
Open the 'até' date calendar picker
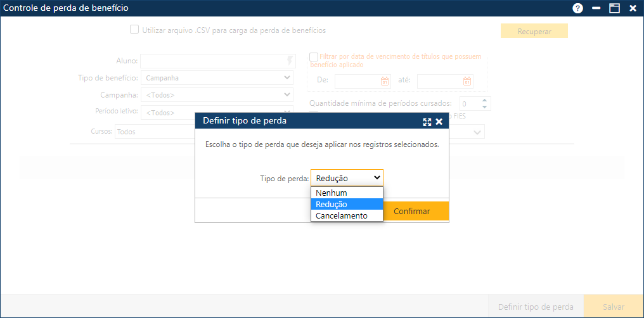[x=467, y=81]
